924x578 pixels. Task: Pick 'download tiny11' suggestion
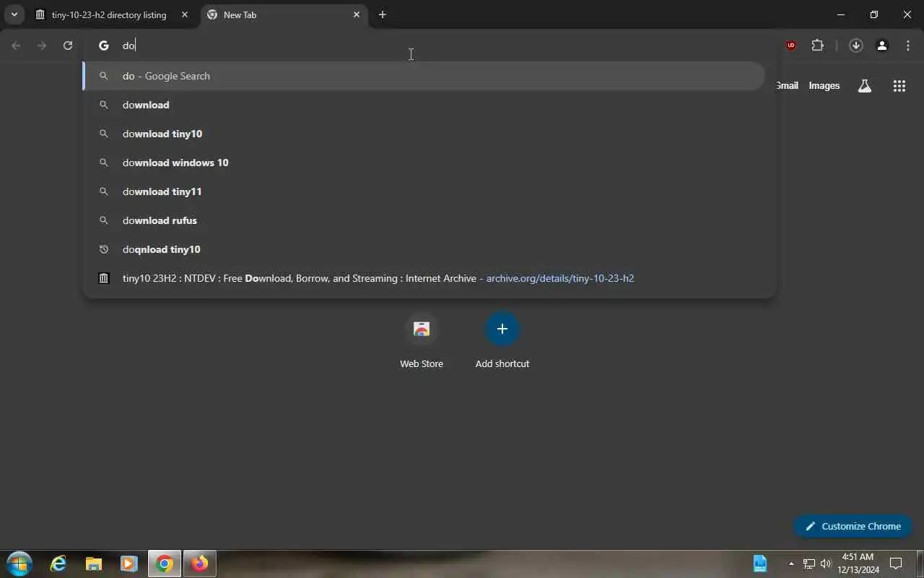(424, 191)
